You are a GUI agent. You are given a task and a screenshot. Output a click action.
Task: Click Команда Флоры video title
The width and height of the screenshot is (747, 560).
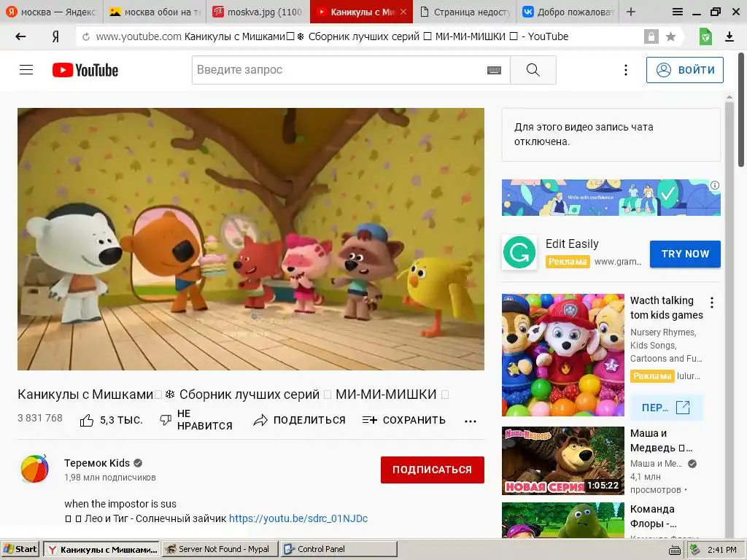coord(653,516)
